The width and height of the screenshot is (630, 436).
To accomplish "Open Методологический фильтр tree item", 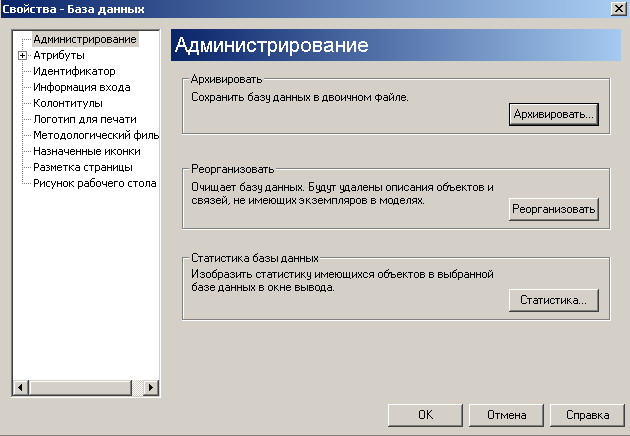I will click(96, 135).
